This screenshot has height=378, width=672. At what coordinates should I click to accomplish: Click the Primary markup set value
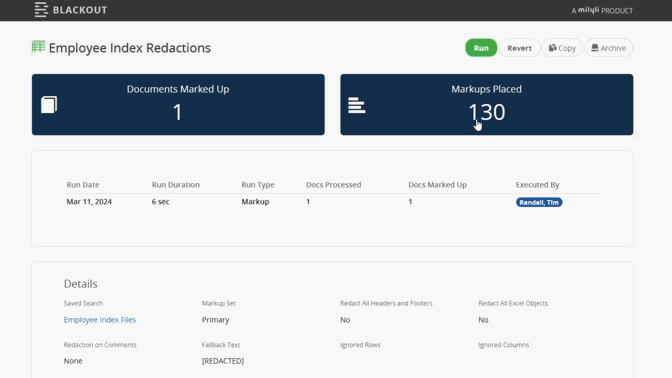tap(216, 320)
